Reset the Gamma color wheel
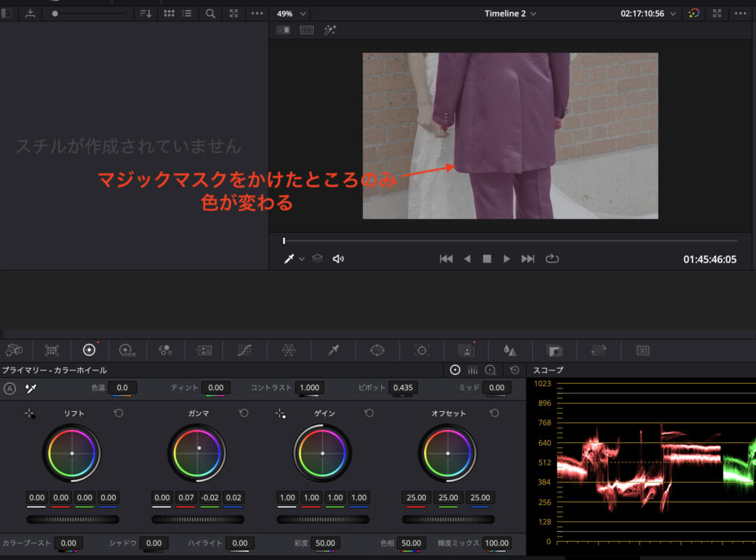756x560 pixels. [243, 413]
